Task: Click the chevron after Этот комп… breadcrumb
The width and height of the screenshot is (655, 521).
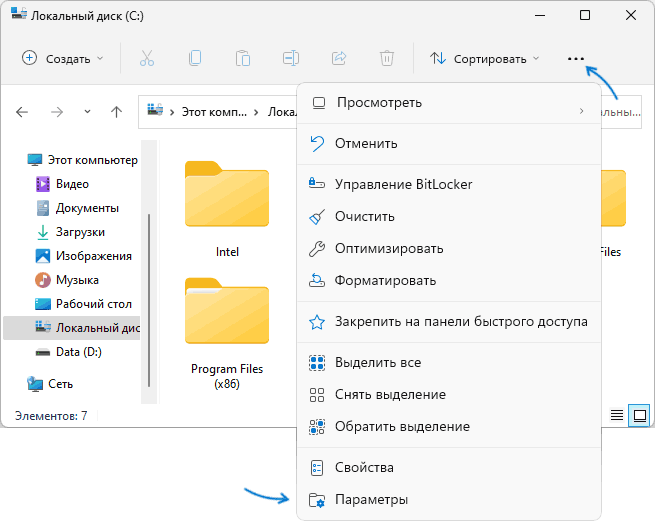Action: click(256, 112)
